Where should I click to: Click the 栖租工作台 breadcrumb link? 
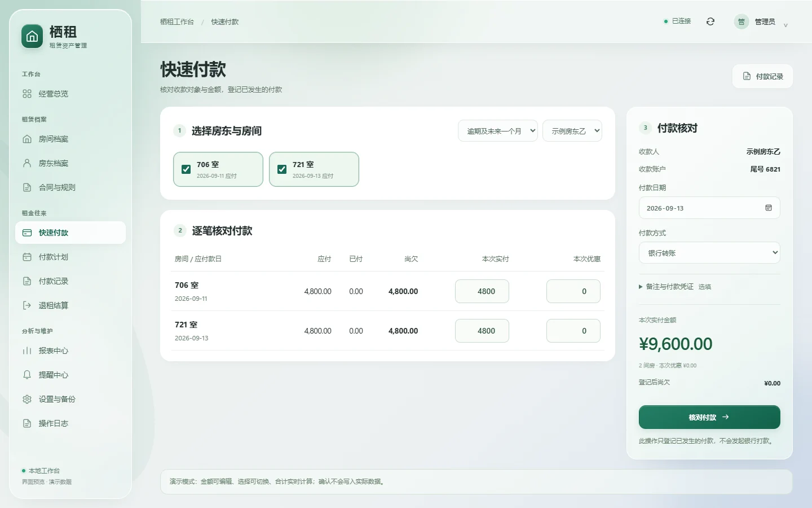click(177, 21)
